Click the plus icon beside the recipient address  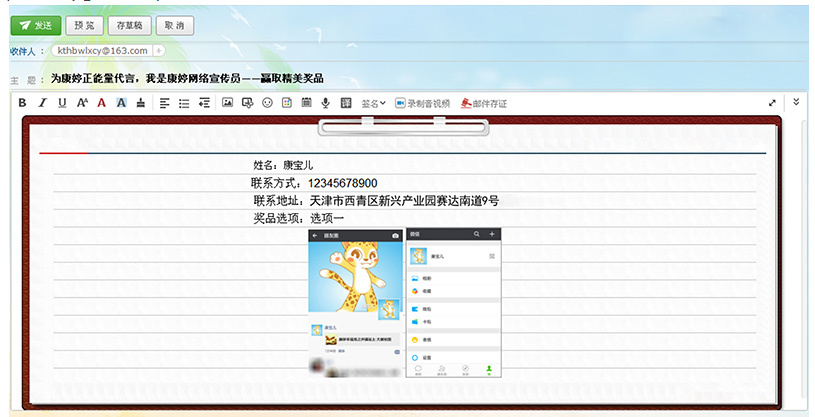pos(159,50)
